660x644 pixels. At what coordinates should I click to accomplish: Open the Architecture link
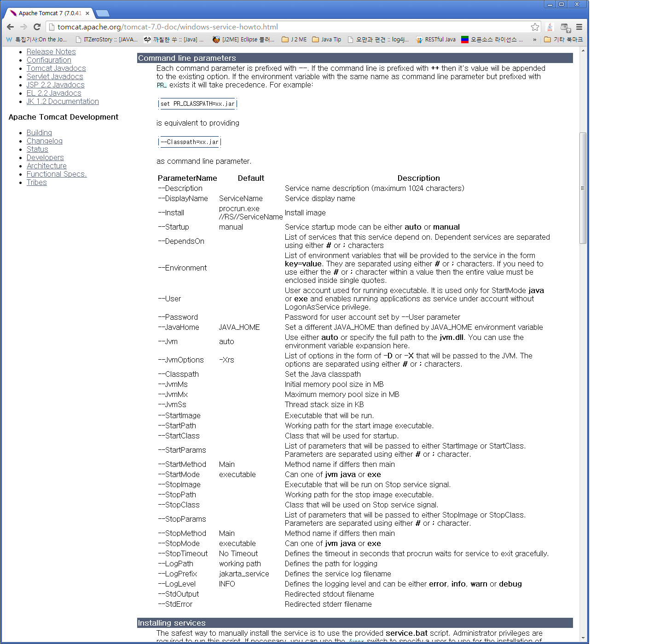click(46, 166)
